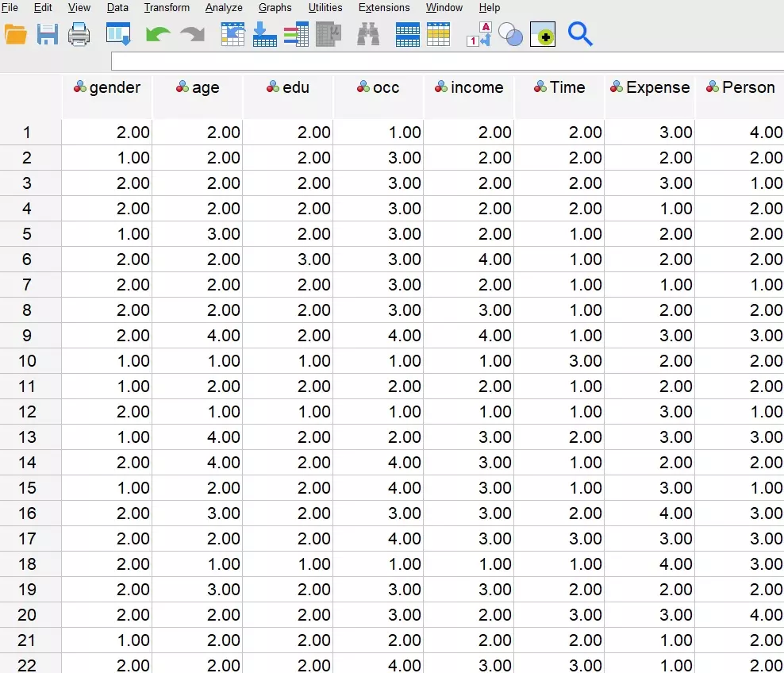The image size is (784, 673).
Task: Click the Person cell in row 20
Action: [x=740, y=614]
